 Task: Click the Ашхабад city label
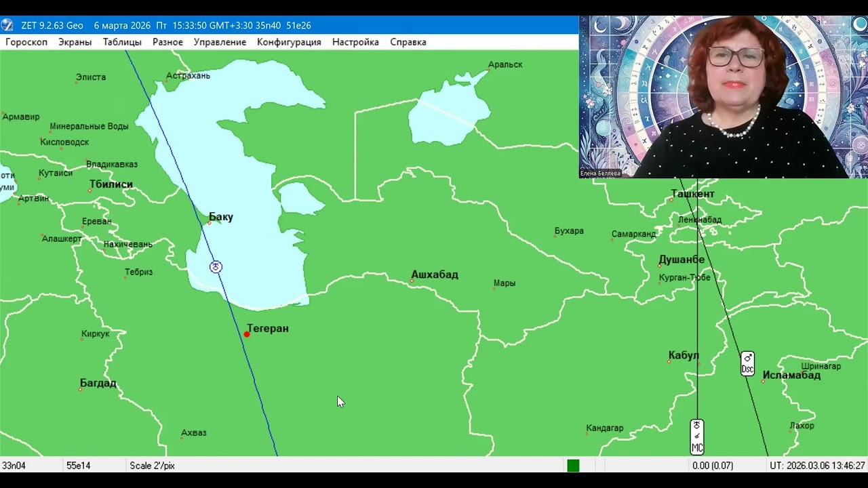click(435, 274)
